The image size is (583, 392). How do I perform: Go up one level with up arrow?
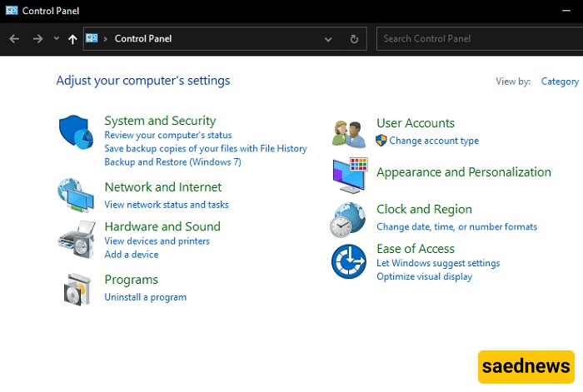(72, 39)
